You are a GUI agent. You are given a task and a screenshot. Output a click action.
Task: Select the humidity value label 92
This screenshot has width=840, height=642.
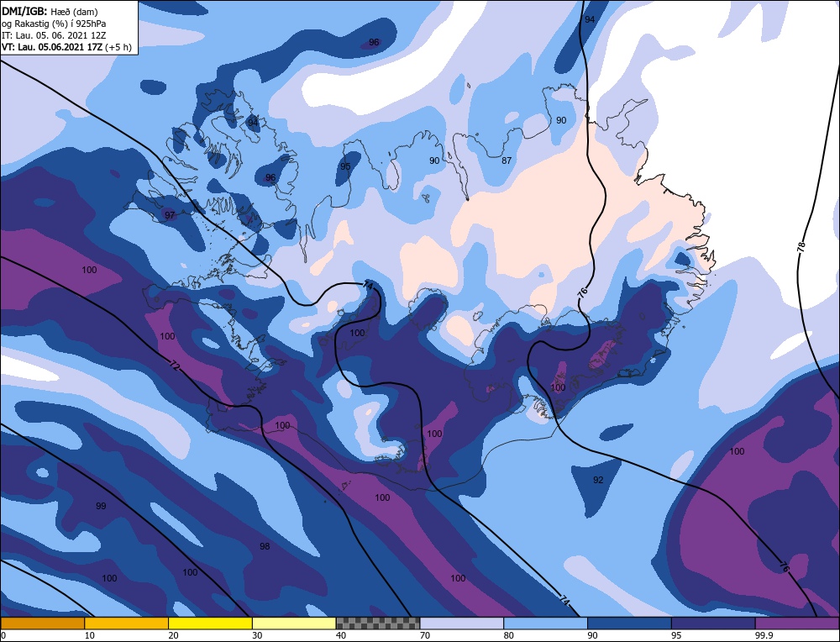(x=598, y=480)
